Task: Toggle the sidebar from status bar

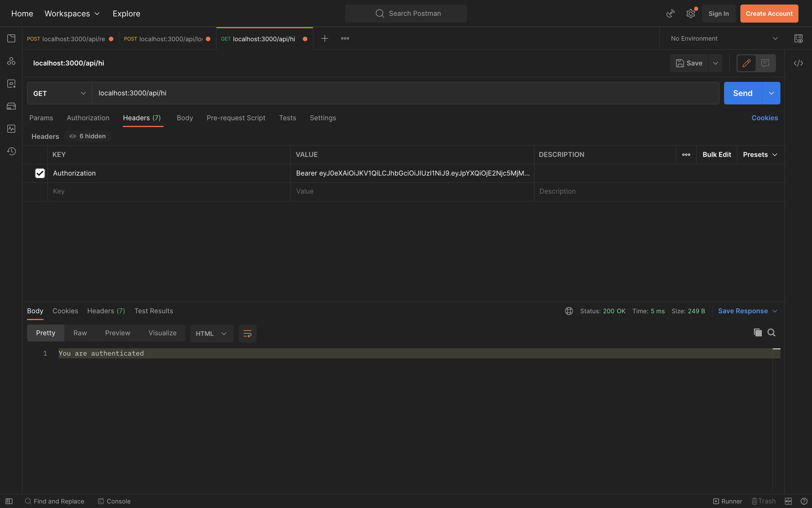Action: pos(9,501)
